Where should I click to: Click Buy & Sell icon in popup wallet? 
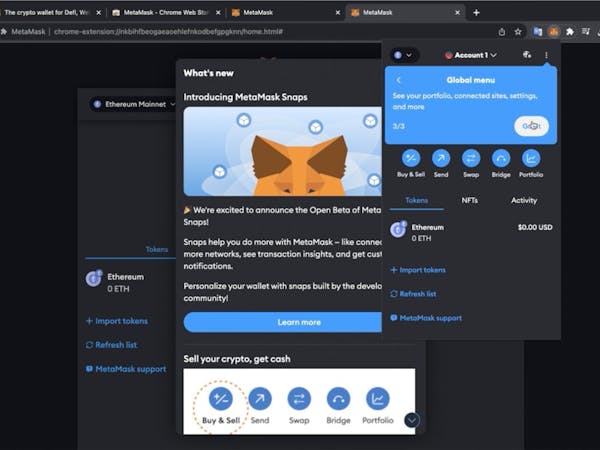coord(411,158)
